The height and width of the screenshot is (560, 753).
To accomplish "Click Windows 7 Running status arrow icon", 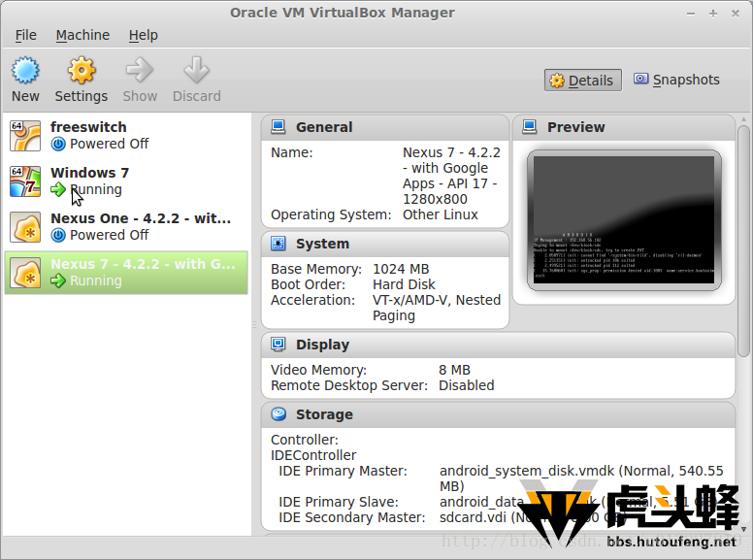I will click(58, 189).
